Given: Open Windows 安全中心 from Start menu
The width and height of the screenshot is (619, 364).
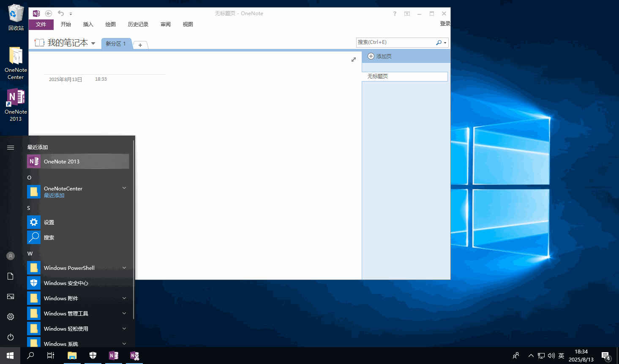Looking at the screenshot, I should [x=78, y=283].
